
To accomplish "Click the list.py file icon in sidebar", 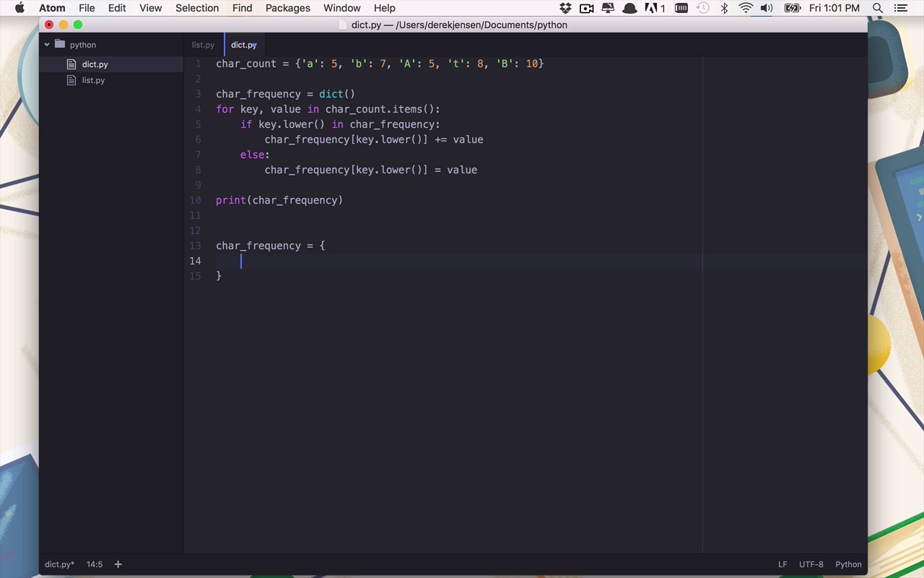I will click(x=71, y=80).
